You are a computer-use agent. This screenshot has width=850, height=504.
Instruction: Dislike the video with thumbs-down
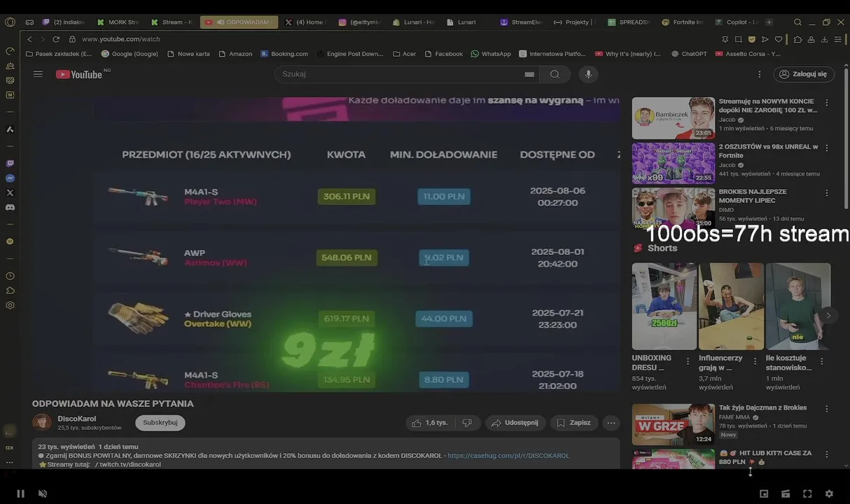[x=467, y=423]
